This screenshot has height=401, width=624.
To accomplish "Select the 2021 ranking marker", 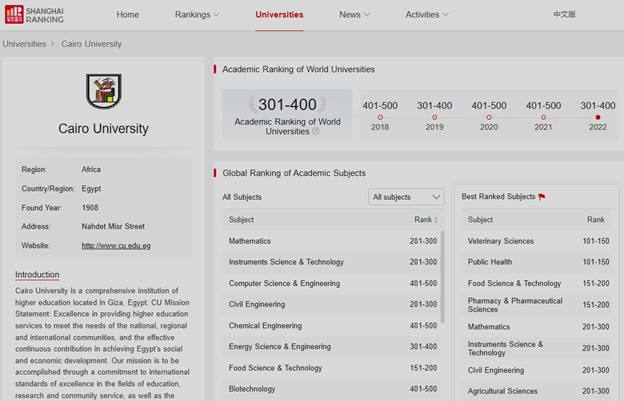I will coord(544,117).
